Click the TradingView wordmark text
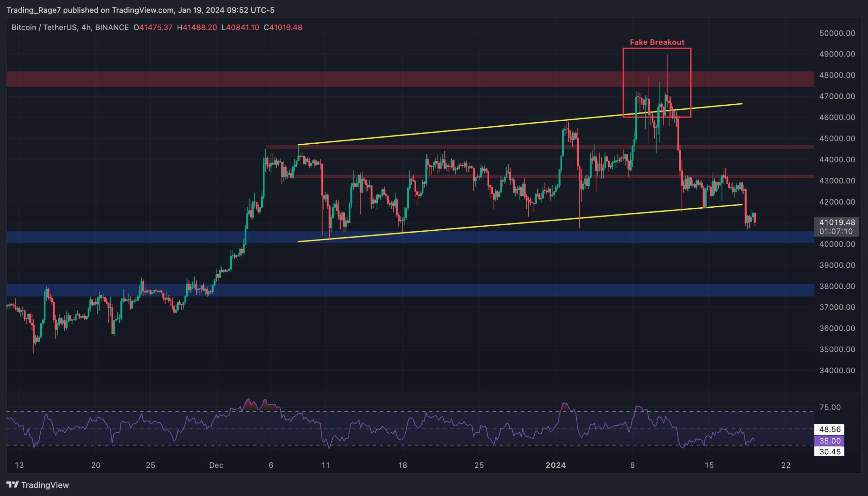Screen dimensions: 868x496 click(45, 485)
